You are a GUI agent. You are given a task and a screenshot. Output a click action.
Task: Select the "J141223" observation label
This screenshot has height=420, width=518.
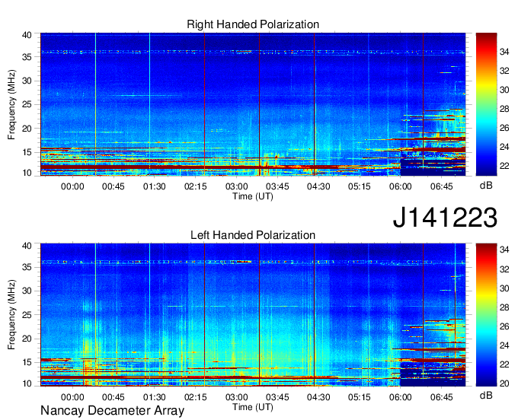[445, 218]
